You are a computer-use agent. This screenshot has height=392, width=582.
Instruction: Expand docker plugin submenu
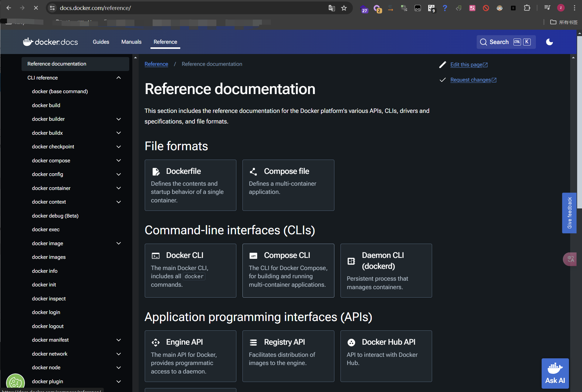pos(118,381)
